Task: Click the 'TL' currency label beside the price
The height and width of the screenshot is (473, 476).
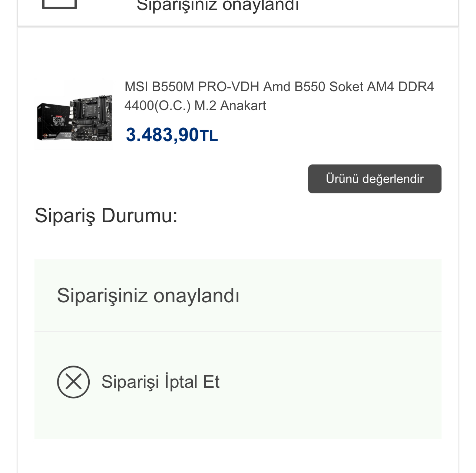Action: pyautogui.click(x=209, y=136)
